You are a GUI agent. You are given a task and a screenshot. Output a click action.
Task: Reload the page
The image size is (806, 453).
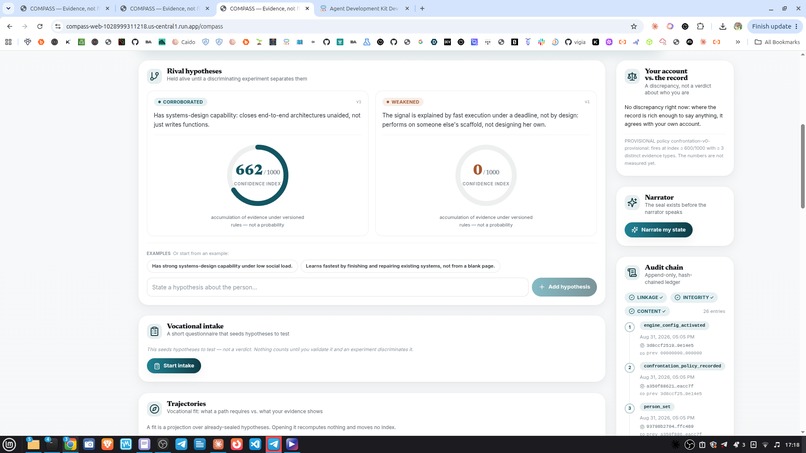point(40,26)
